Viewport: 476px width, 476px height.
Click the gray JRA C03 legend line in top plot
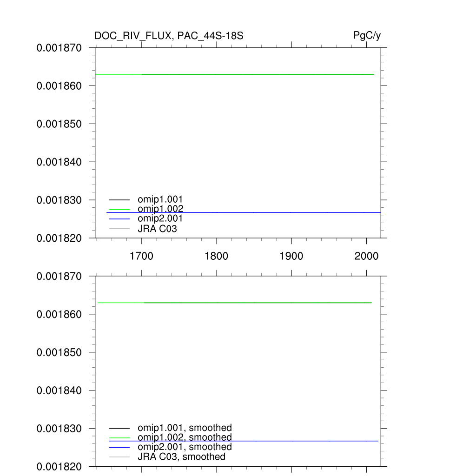(119, 228)
